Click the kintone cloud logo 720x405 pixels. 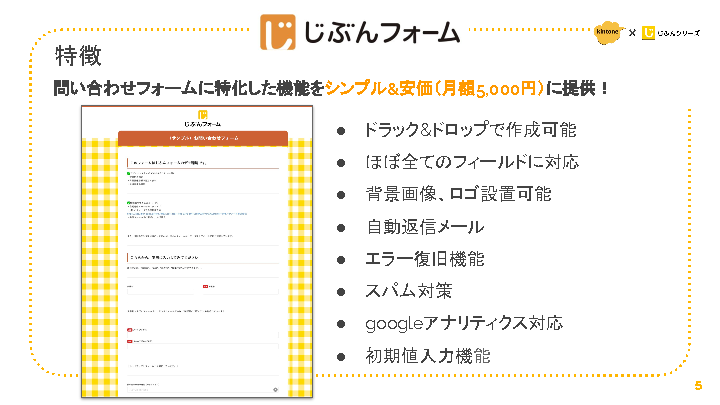[x=608, y=33]
